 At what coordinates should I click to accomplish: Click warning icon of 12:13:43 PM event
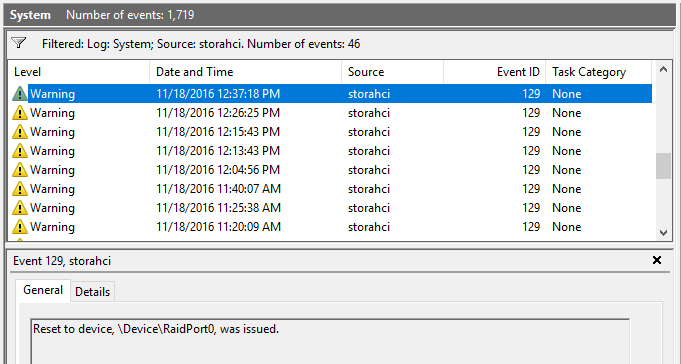tap(20, 151)
